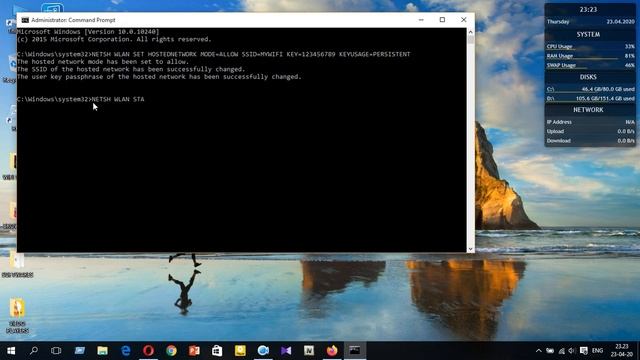Click the D:\ disk usage row
Image resolution: width=640 pixels, height=360 pixels.
[x=590, y=99]
